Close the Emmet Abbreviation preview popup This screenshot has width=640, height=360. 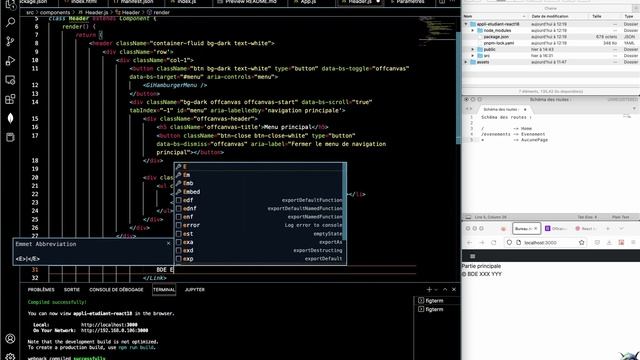pos(168,244)
